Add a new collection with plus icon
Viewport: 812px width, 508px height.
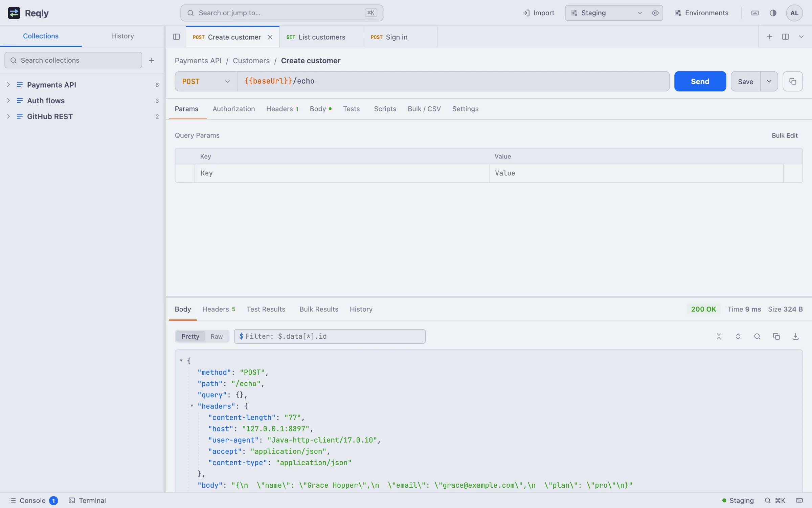click(152, 60)
